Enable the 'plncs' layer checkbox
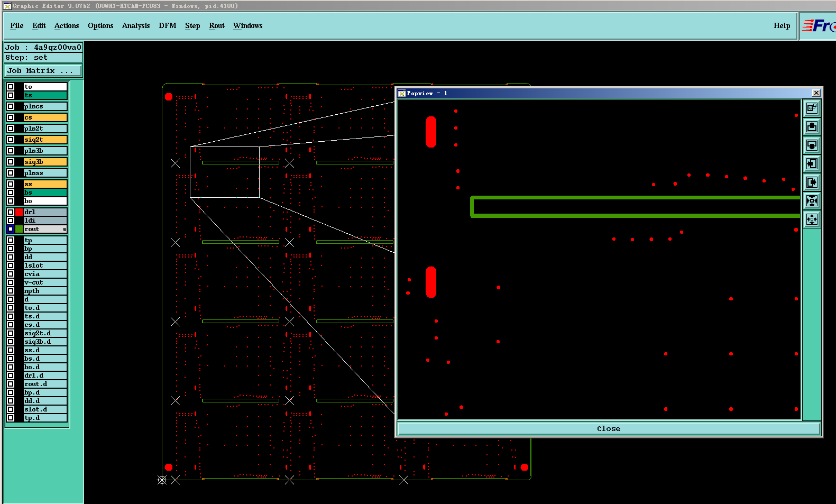This screenshot has width=836, height=504. [x=11, y=106]
